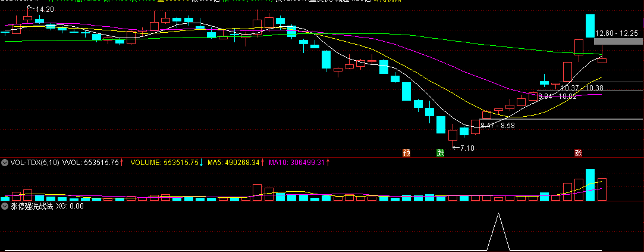Image resolution: width=644 pixels, height=252 pixels.
Task: Select the 12.60 - 12.25 gap label
Action: (x=618, y=33)
